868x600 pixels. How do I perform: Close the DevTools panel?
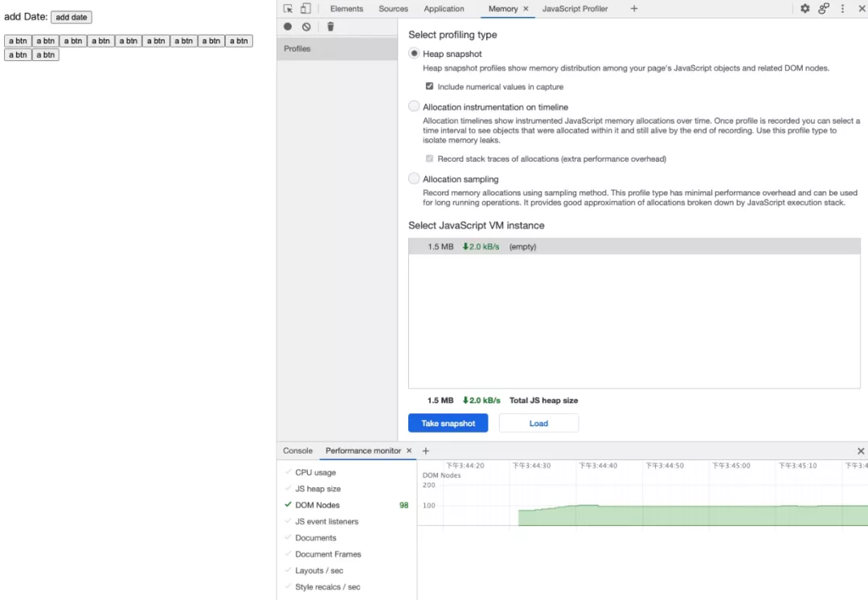click(x=862, y=9)
